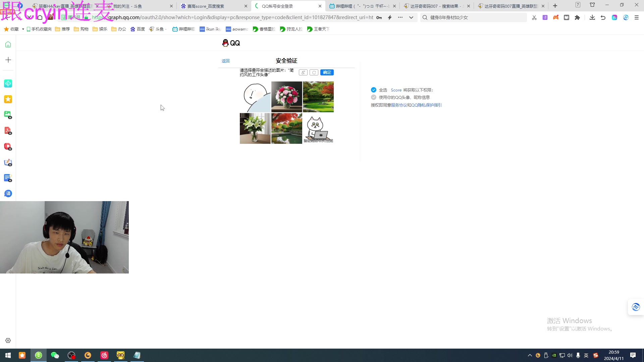Open the 手机收藏夹 bookmark folder
The image size is (644, 362).
39,29
